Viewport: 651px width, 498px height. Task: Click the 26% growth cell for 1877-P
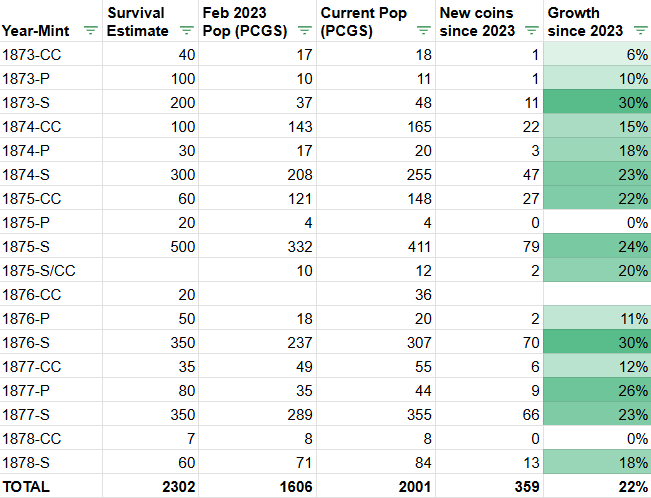(x=597, y=390)
